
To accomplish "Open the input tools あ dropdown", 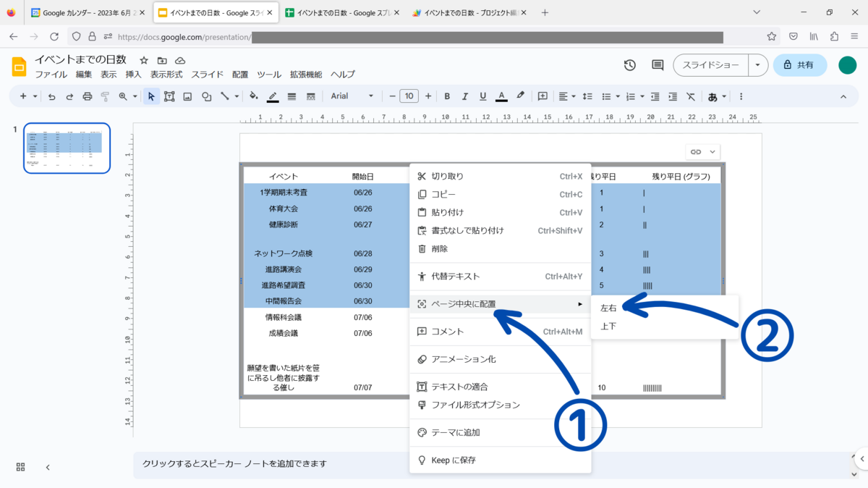I will (x=716, y=96).
